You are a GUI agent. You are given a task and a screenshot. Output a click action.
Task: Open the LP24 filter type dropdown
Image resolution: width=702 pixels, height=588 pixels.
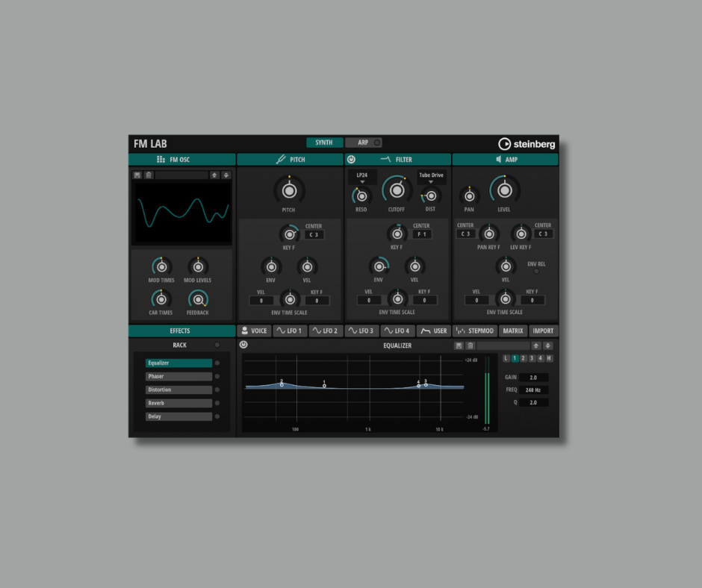click(x=362, y=177)
